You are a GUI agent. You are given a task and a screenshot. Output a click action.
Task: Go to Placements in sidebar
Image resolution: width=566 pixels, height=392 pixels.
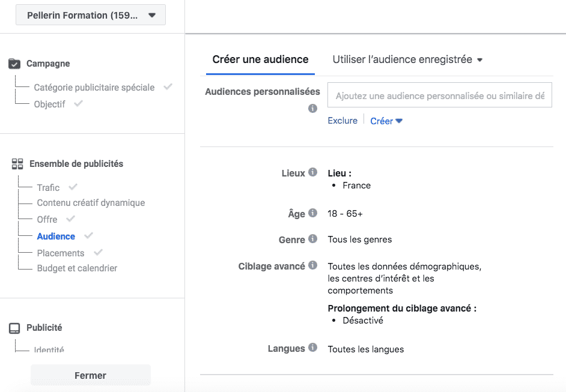tap(61, 253)
